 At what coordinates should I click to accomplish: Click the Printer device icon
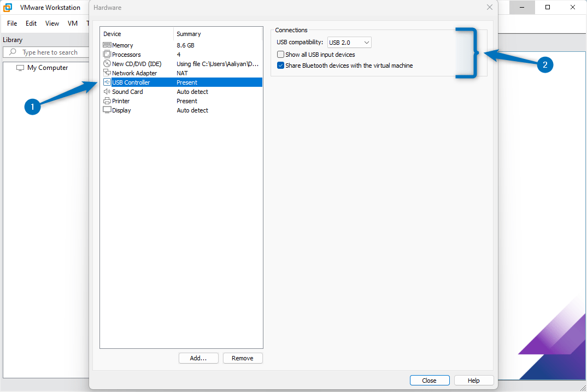108,100
